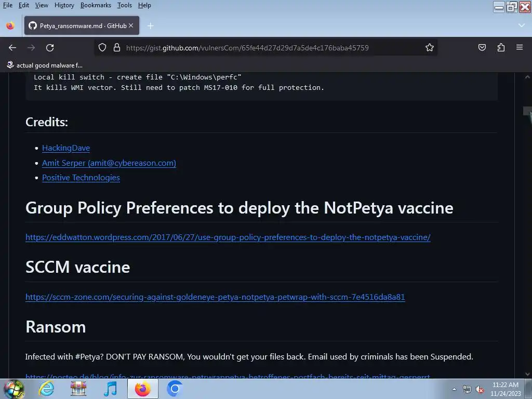Open eddwatton.wordpress.com NotPetya vaccine link
The image size is (532, 399).
(228, 237)
